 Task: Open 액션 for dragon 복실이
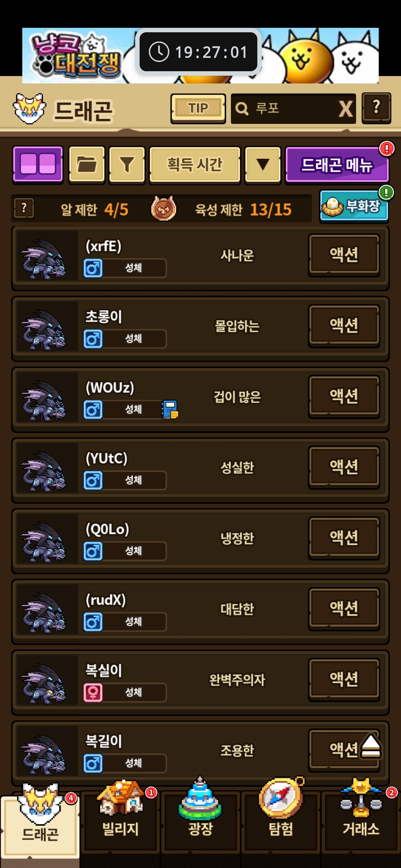tap(344, 680)
